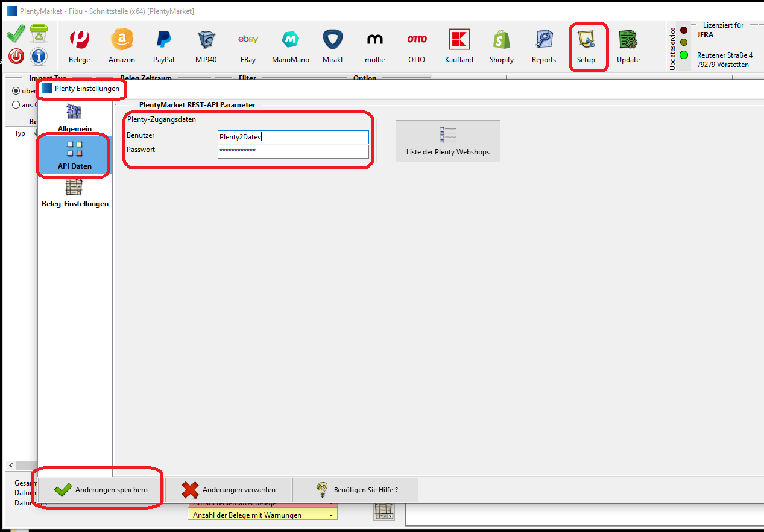Open the MT940 bank import
The height and width of the screenshot is (532, 764).
pos(206,46)
